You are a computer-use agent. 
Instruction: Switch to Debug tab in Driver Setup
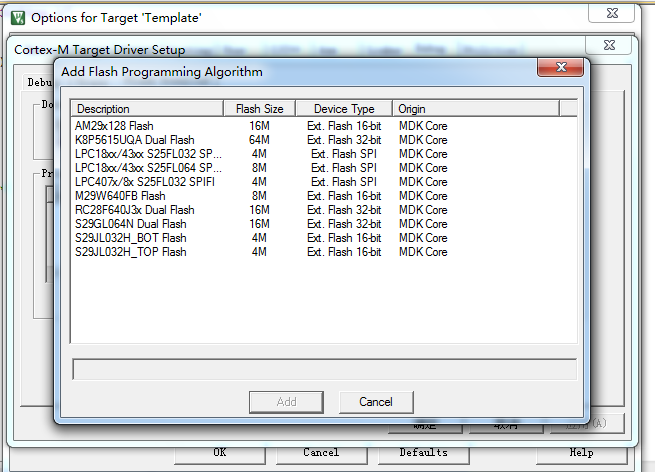click(x=39, y=82)
